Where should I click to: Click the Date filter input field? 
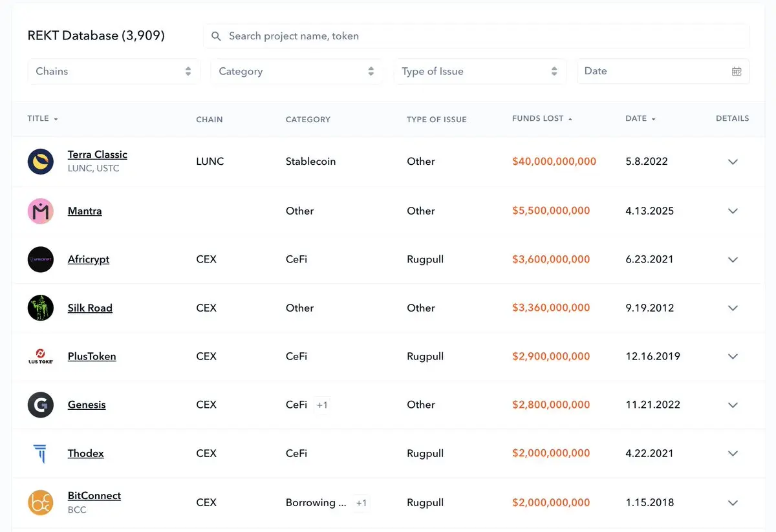663,71
